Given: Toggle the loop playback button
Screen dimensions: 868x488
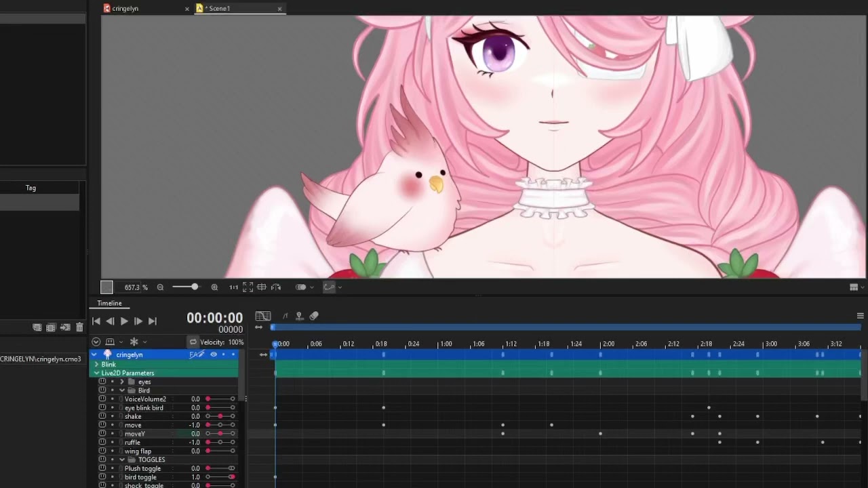Looking at the screenshot, I should [193, 342].
